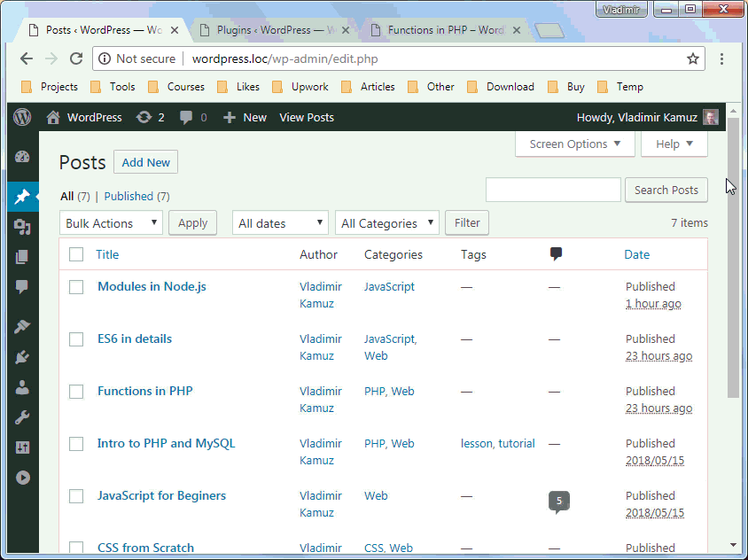Click the Search Posts button
Image resolution: width=748 pixels, height=560 pixels.
pyautogui.click(x=666, y=191)
